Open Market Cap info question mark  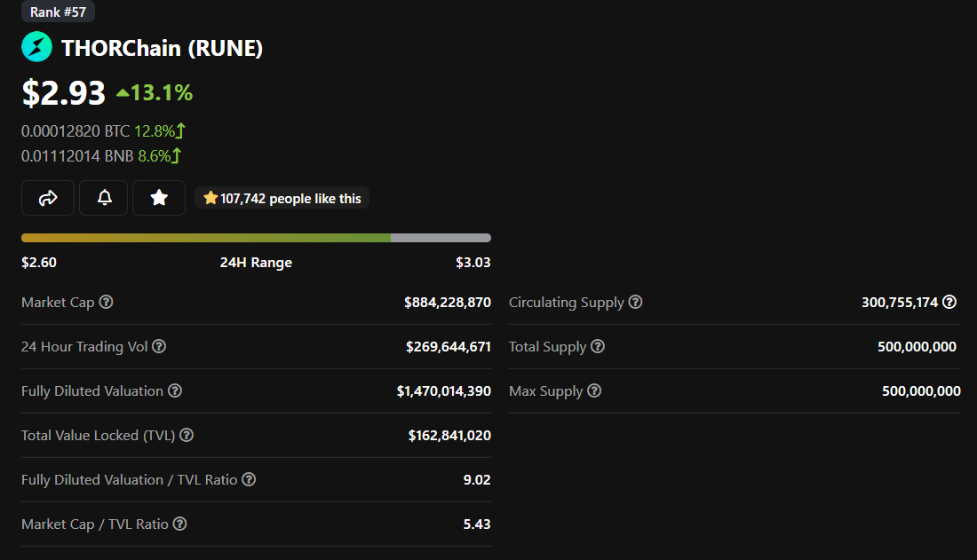click(x=107, y=302)
